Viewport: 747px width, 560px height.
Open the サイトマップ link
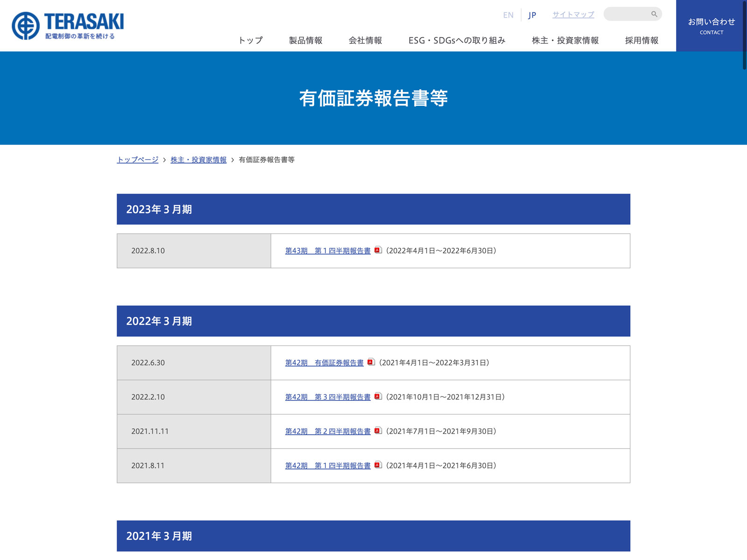pyautogui.click(x=573, y=14)
